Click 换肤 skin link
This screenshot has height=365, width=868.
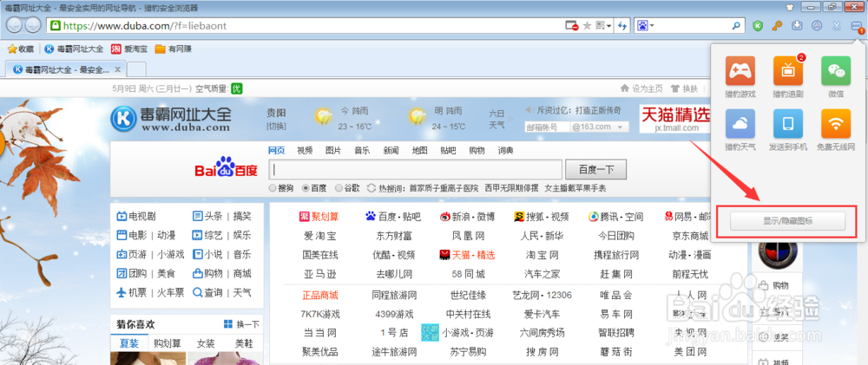684,88
